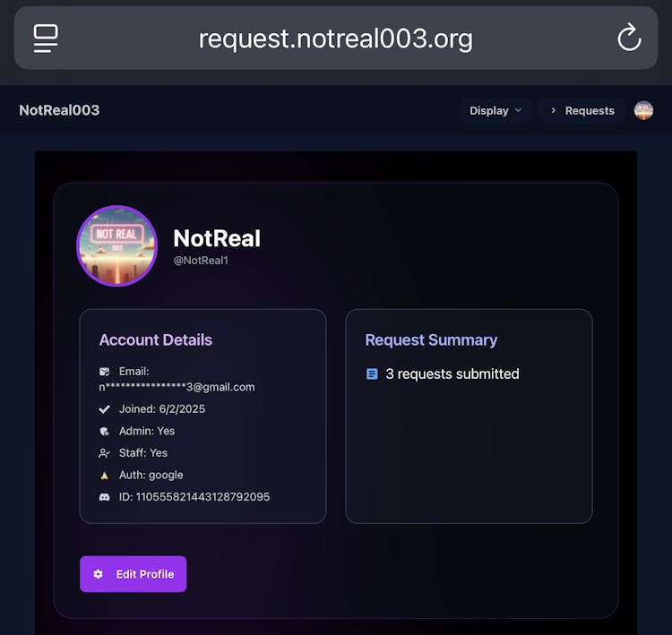Open the user avatar menu in navbar
This screenshot has height=635, width=672.
click(x=643, y=110)
